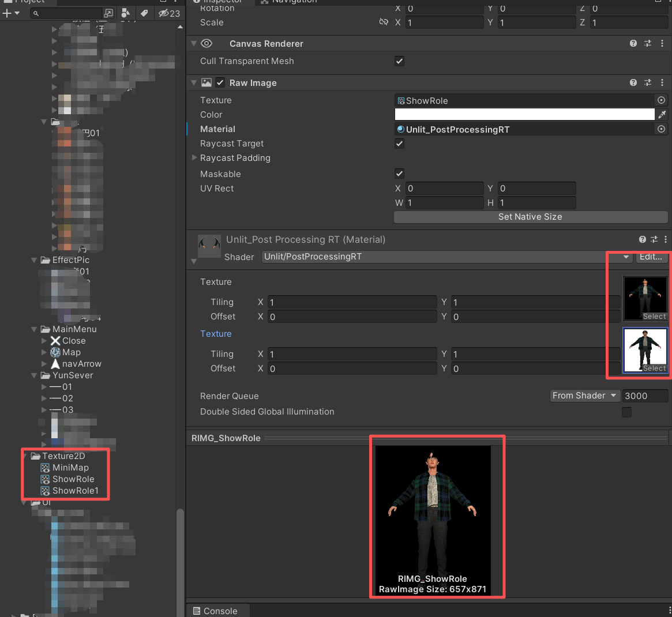
Task: Open object picker for Raw Image Texture
Action: pos(661,100)
